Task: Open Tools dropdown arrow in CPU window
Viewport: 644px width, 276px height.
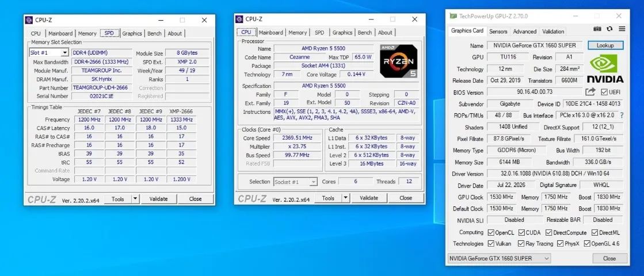Action: click(x=346, y=198)
